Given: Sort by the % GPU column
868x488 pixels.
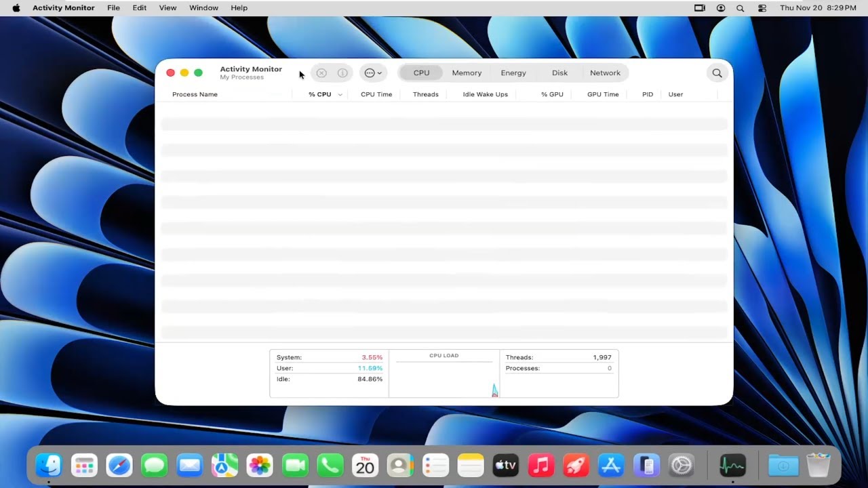Looking at the screenshot, I should pyautogui.click(x=552, y=94).
